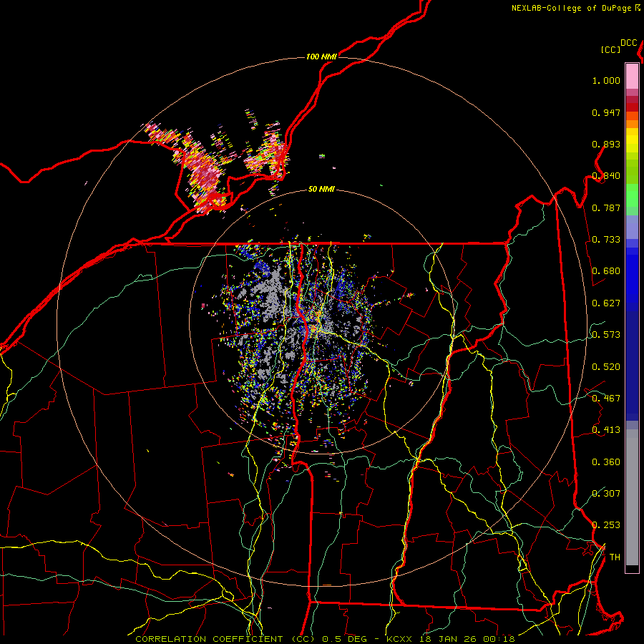Pick the lavender segment of color bar

[632, 227]
